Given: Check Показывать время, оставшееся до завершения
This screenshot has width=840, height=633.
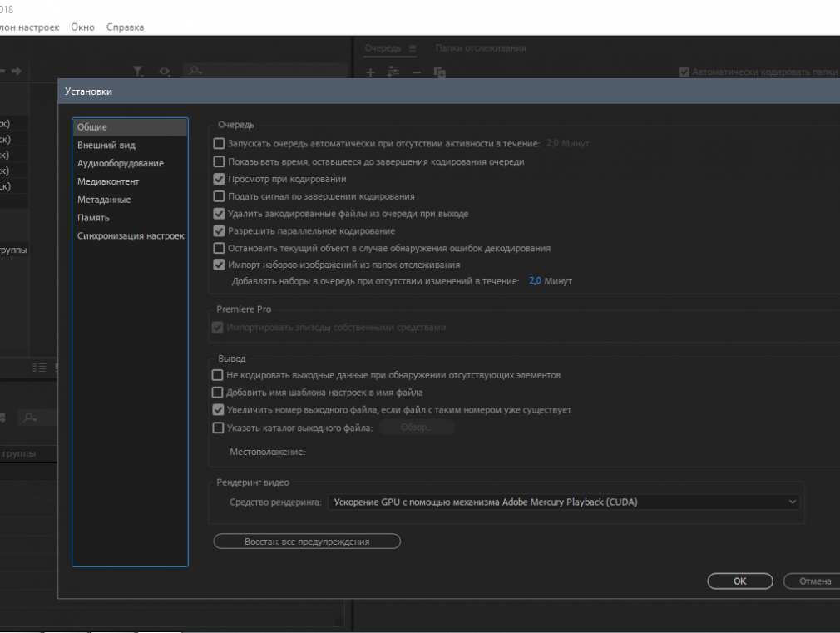Looking at the screenshot, I should tap(219, 161).
